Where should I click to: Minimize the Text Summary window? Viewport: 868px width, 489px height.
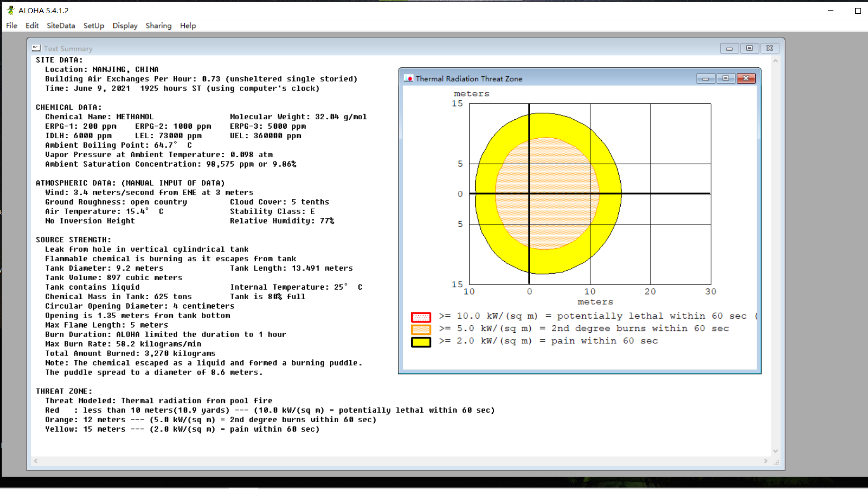pos(729,48)
